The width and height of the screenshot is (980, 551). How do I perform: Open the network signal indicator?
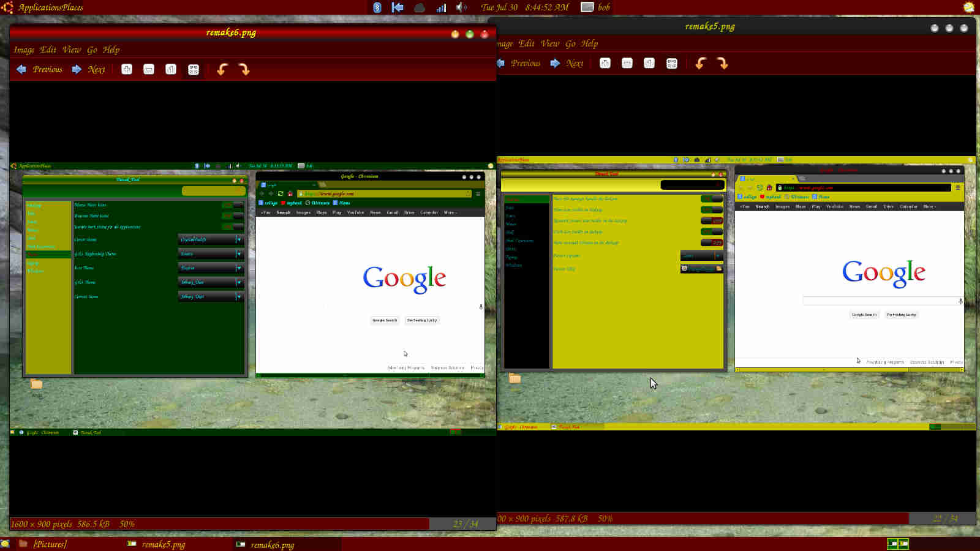pyautogui.click(x=441, y=7)
